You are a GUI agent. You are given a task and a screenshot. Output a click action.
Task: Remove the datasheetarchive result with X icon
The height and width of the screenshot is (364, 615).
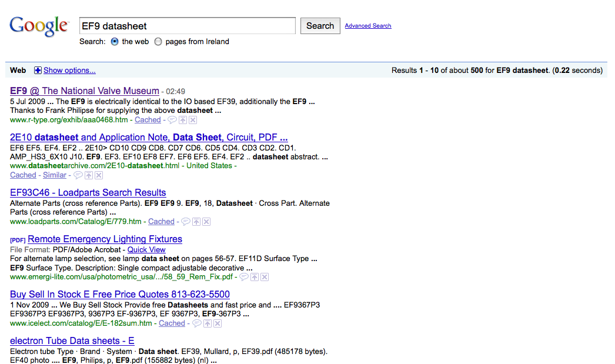coord(99,175)
